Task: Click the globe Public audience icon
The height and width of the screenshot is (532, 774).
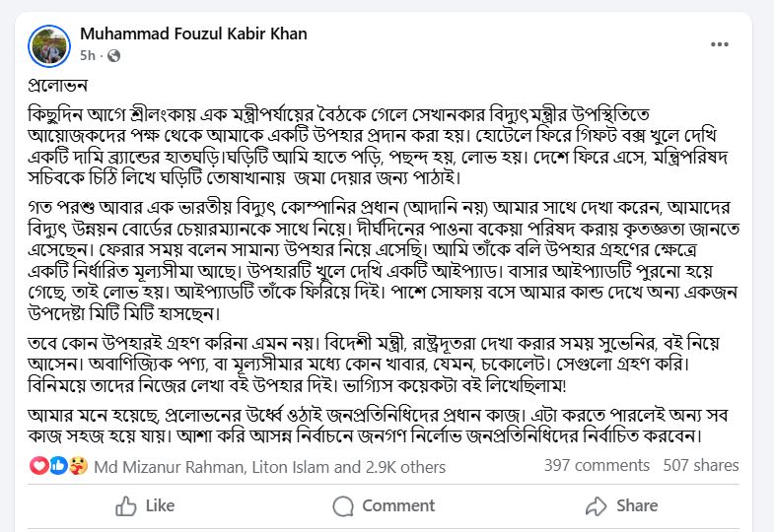Action: (x=113, y=55)
